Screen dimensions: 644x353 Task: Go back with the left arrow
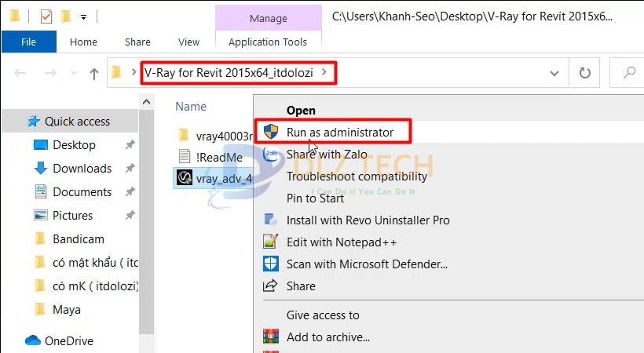[20, 73]
